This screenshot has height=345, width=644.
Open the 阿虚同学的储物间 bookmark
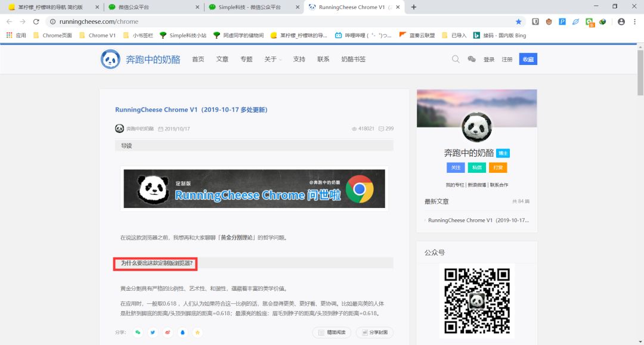click(x=239, y=35)
